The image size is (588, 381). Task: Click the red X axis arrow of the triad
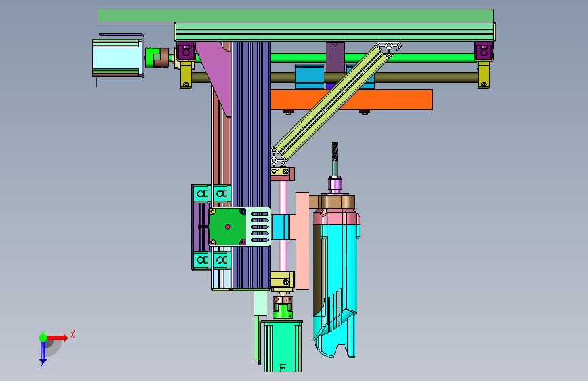tap(58, 338)
